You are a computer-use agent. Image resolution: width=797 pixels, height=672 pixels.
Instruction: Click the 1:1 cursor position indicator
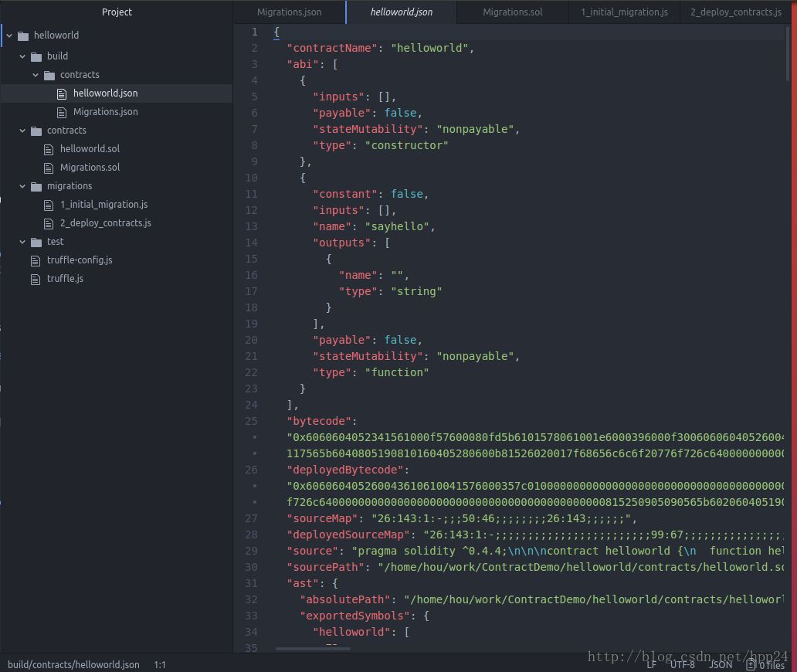click(160, 665)
